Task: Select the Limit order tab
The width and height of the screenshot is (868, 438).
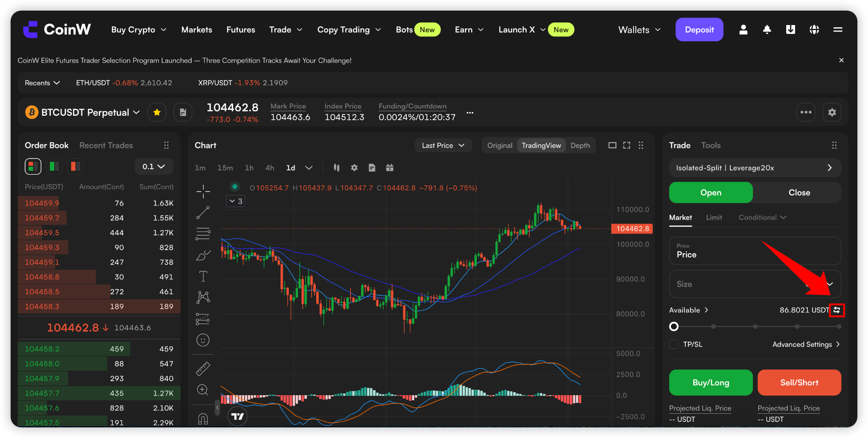Action: click(x=714, y=218)
